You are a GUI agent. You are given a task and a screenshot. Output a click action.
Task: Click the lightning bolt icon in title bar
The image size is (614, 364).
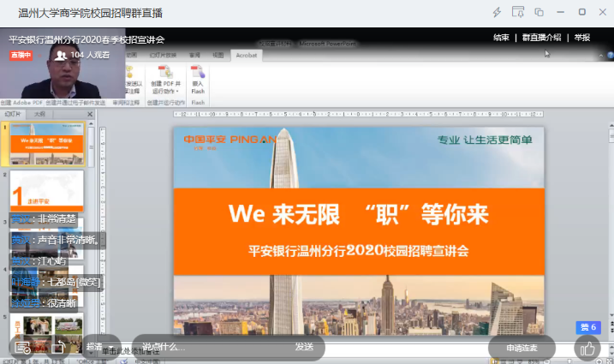pyautogui.click(x=497, y=12)
